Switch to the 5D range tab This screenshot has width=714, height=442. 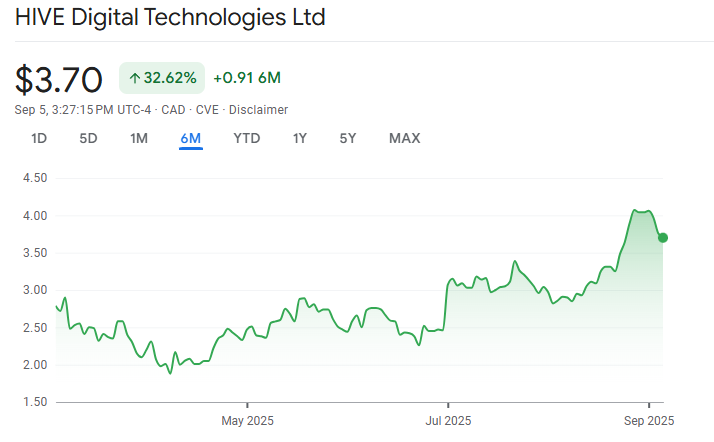click(88, 138)
